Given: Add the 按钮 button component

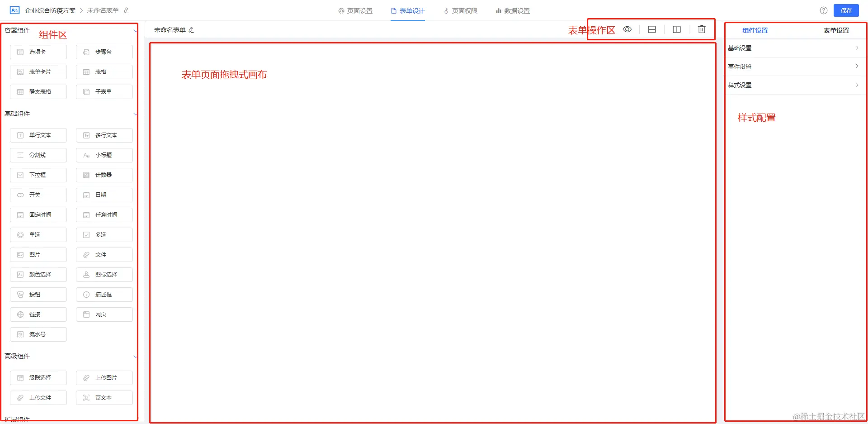Looking at the screenshot, I should pyautogui.click(x=38, y=295).
